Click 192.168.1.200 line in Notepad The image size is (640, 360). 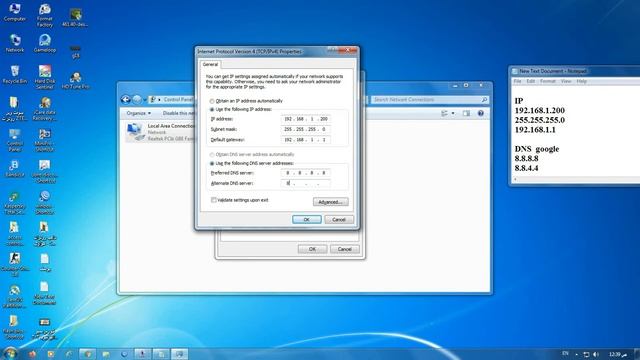coord(540,110)
